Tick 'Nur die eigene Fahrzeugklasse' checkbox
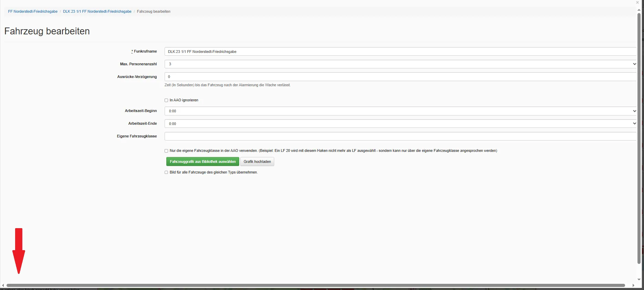 tap(166, 151)
